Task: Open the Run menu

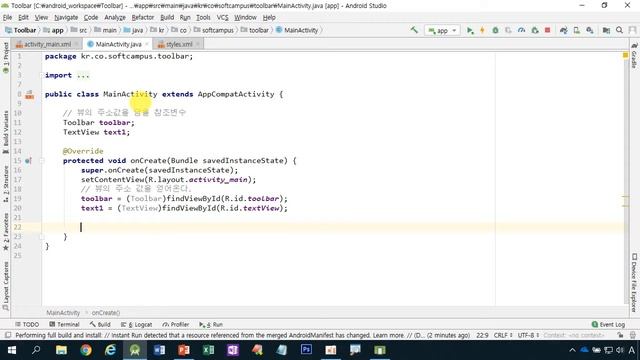Action: [185, 18]
